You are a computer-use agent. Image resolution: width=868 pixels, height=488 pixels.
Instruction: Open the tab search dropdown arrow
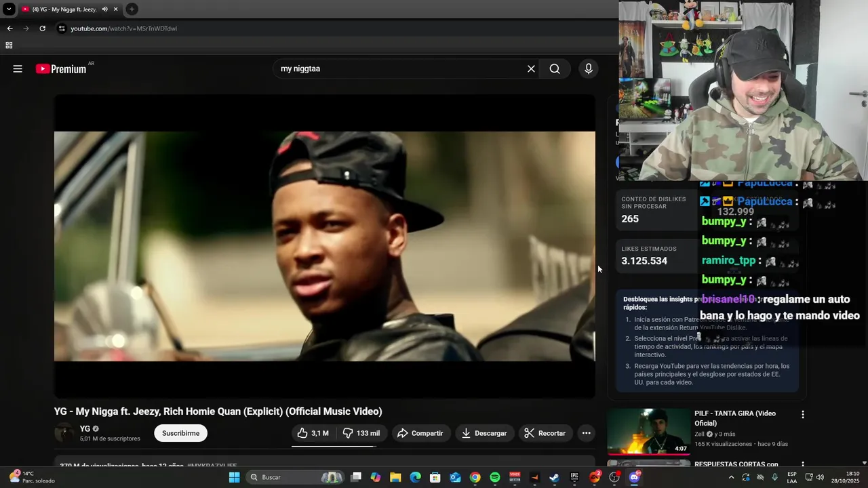(x=9, y=9)
